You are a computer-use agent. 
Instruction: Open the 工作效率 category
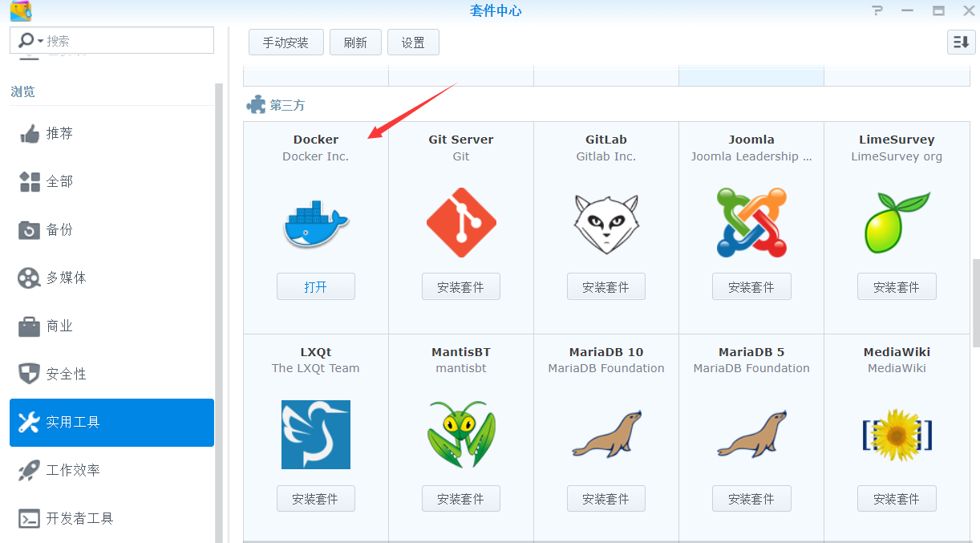click(x=112, y=470)
